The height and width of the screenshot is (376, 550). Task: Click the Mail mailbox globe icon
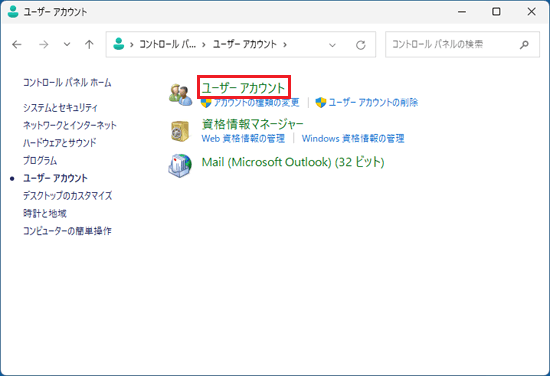pos(180,166)
